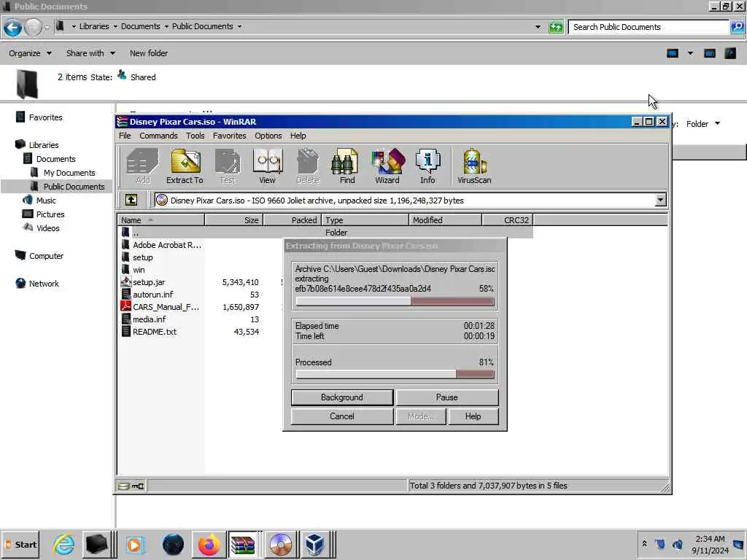Launch the Wizard tool
Viewport: 747px width, 560px height.
[387, 166]
